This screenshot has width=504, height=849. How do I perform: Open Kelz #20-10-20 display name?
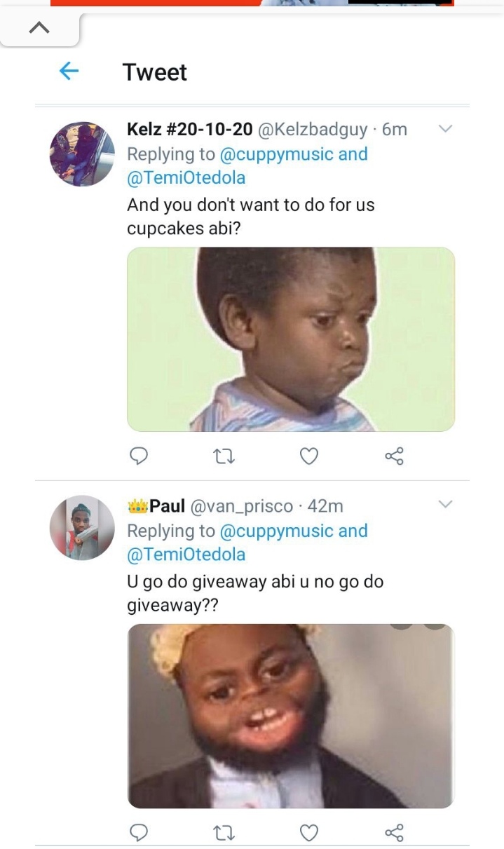pos(189,130)
